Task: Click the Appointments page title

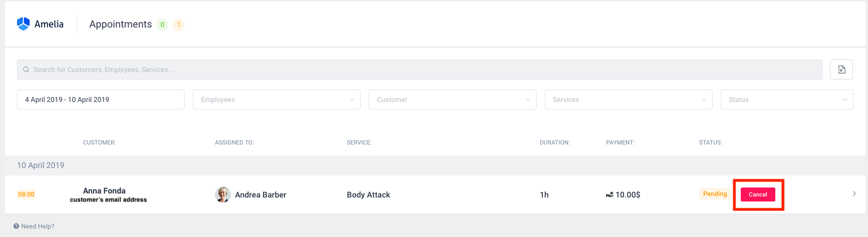Action: pos(120,24)
